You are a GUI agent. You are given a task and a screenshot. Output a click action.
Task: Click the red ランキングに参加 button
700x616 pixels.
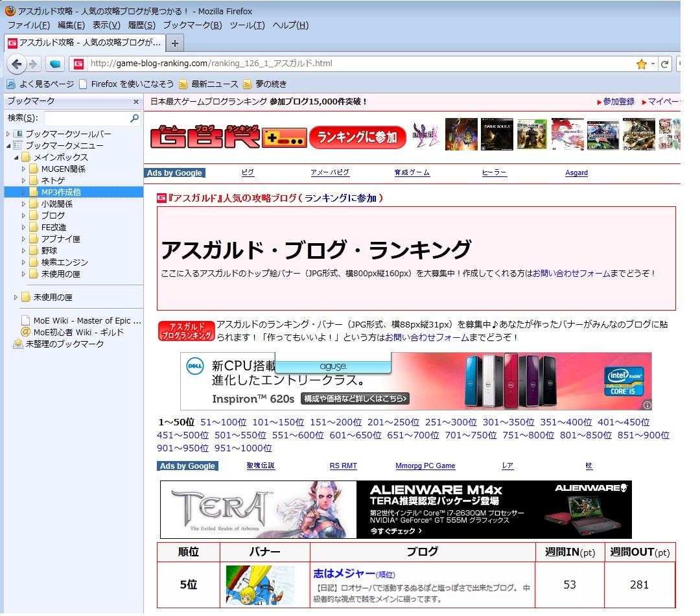[x=357, y=137]
